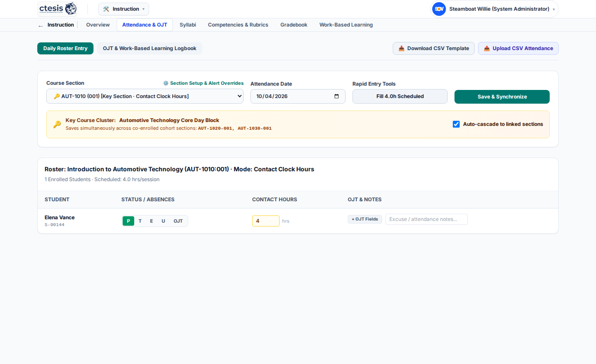Click the Attendance Date field
The width and height of the screenshot is (596, 364).
[x=298, y=96]
